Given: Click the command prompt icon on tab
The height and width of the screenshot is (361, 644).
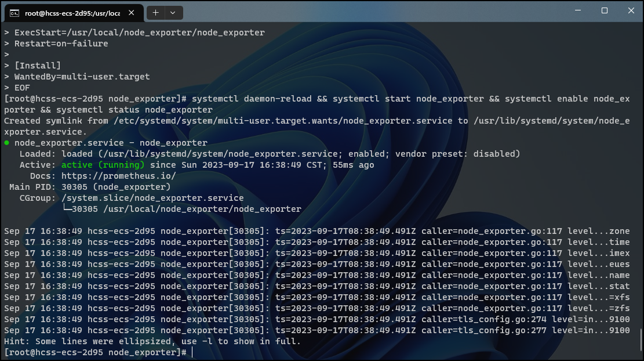Looking at the screenshot, I should tap(14, 13).
